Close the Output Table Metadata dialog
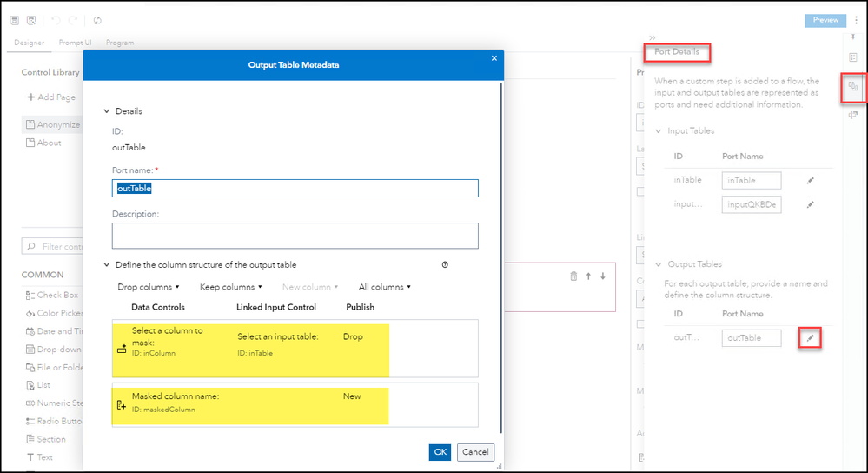Screen dimensions: 868x473 [x=494, y=58]
